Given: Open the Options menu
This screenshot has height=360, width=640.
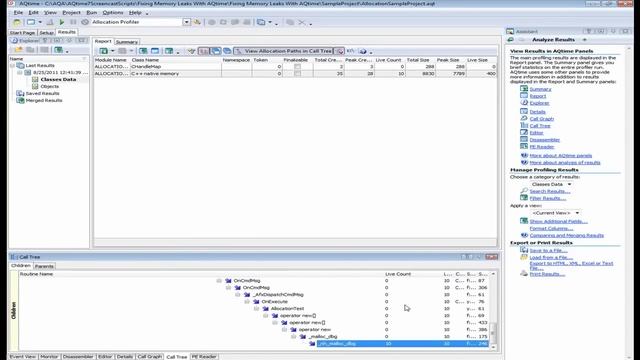Looking at the screenshot, I should point(113,13).
